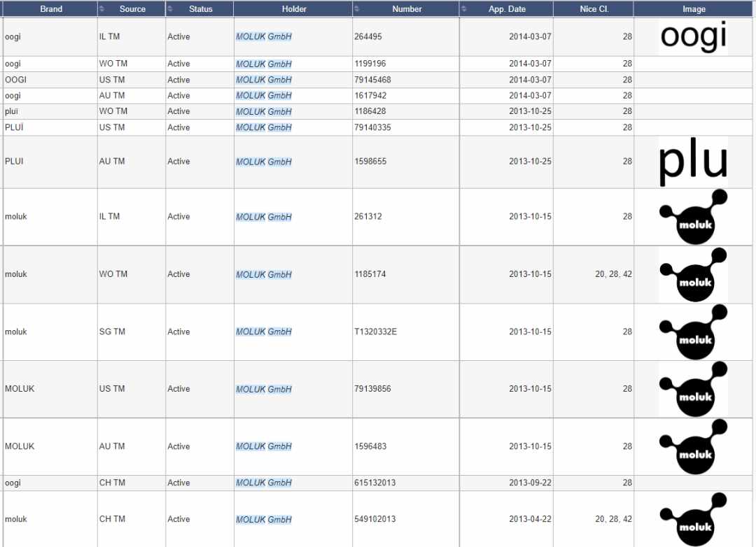The image size is (756, 547).
Task: Open MOLUK GmbH holder link for number 1186428
Action: [x=264, y=112]
